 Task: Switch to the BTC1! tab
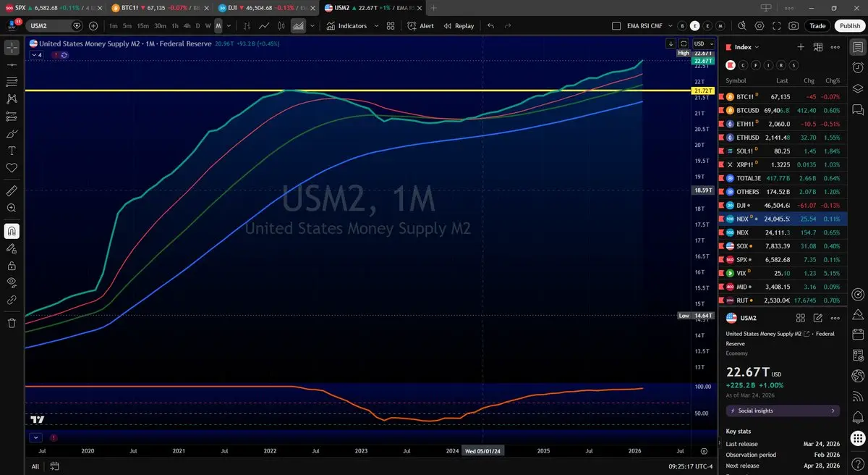tap(159, 8)
